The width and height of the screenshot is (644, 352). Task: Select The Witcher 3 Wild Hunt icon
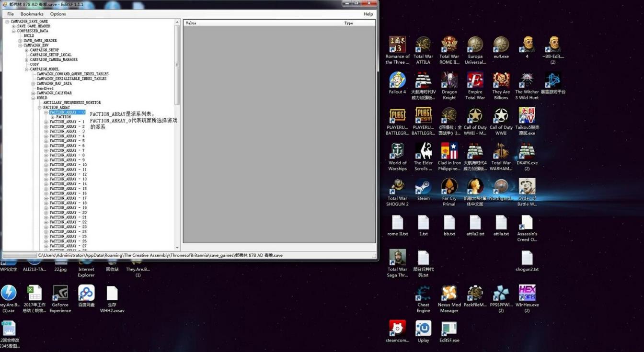point(527,81)
